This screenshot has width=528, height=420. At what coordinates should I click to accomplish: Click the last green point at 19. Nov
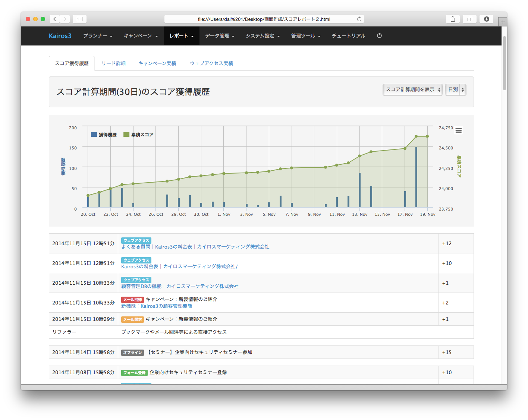click(427, 136)
